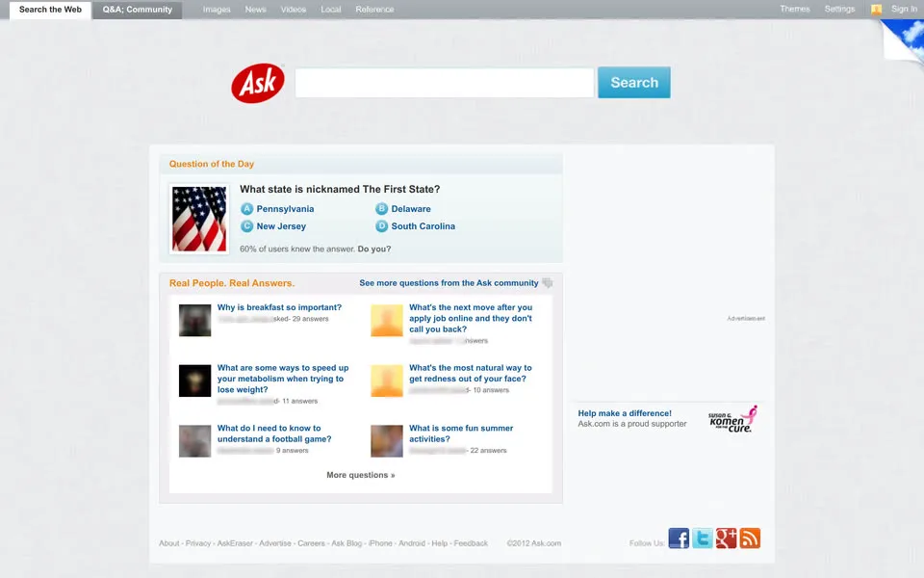Click avatar beside breakfast question

195,320
